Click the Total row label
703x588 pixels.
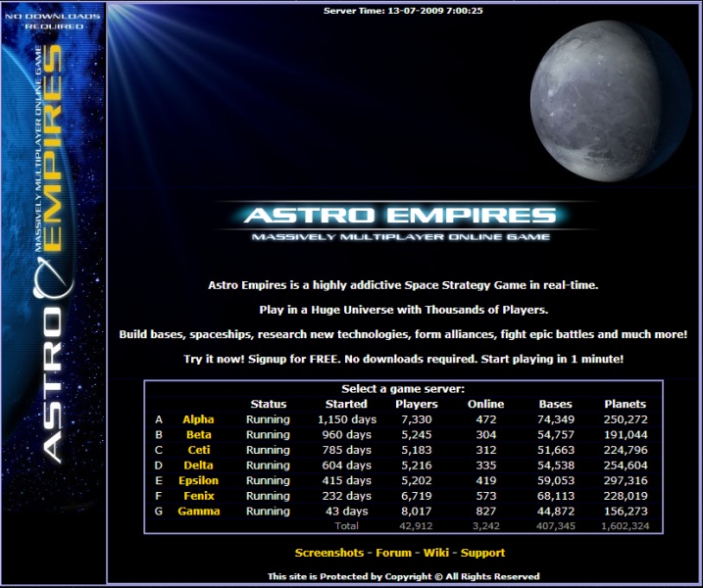(x=346, y=525)
